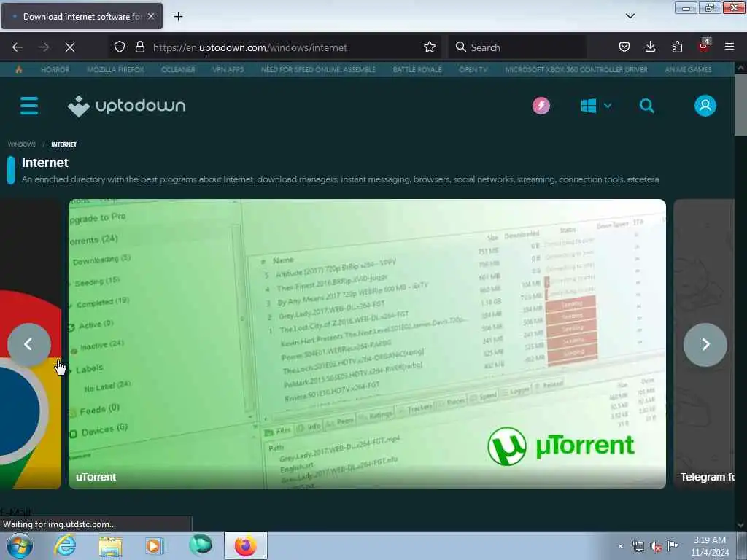Screen dimensions: 747x560
Task: Open Windows Explorer folder on taskbar
Action: [110, 545]
